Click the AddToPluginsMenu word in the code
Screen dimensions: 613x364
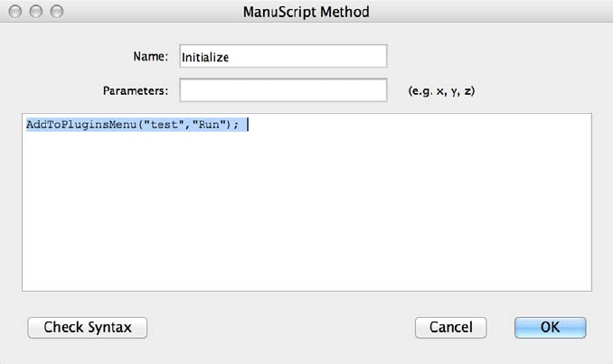pyautogui.click(x=81, y=126)
